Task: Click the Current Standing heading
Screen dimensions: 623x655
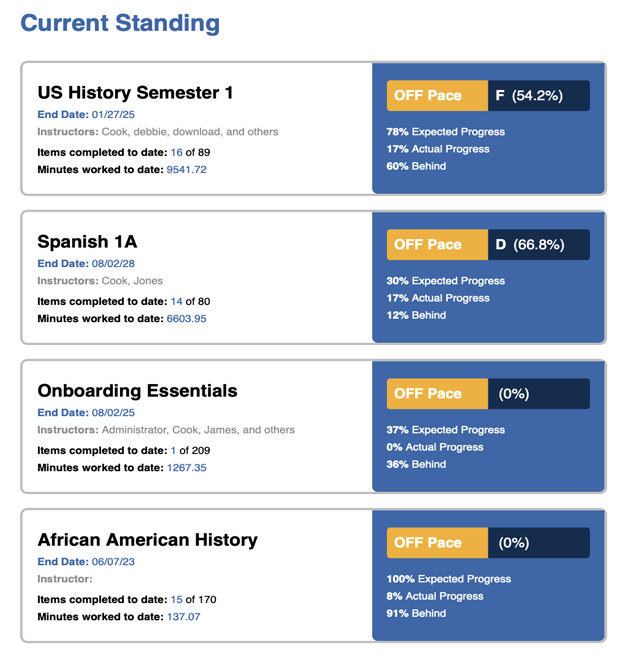Action: click(x=120, y=23)
